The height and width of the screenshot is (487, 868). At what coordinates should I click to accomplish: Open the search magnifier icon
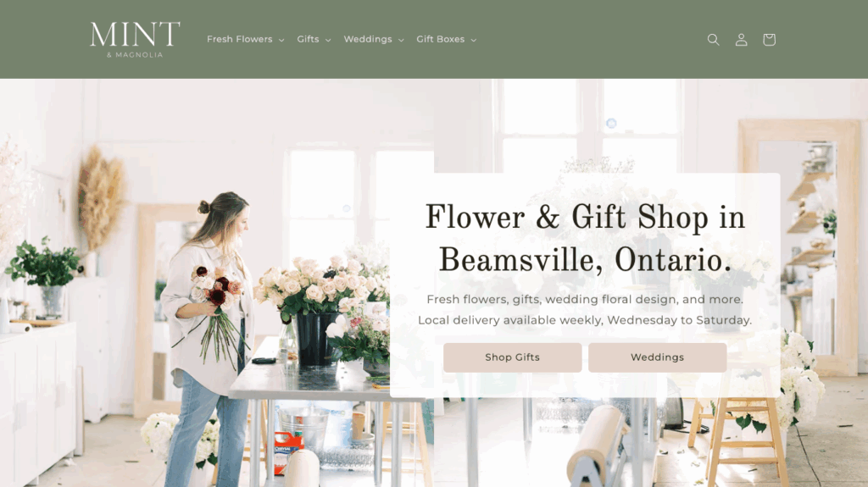713,39
